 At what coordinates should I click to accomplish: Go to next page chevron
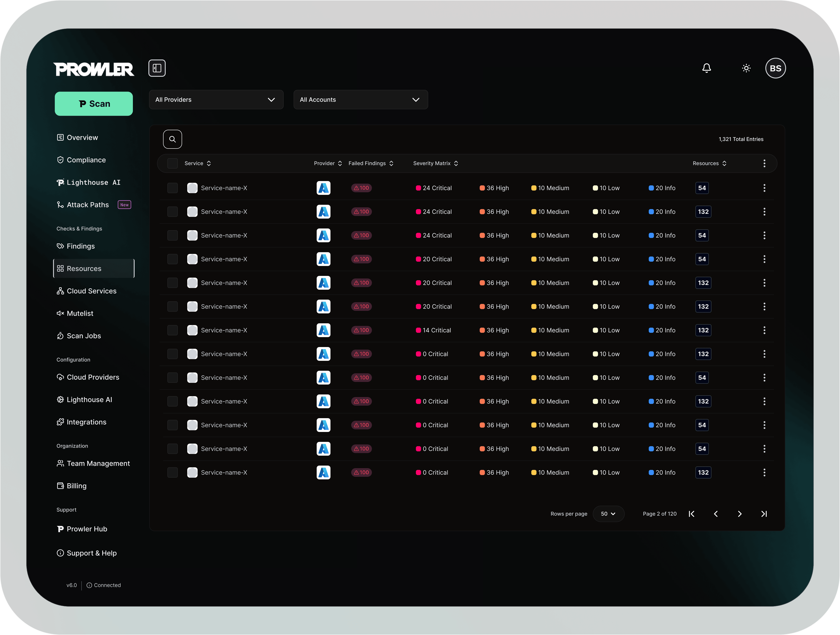click(x=740, y=514)
